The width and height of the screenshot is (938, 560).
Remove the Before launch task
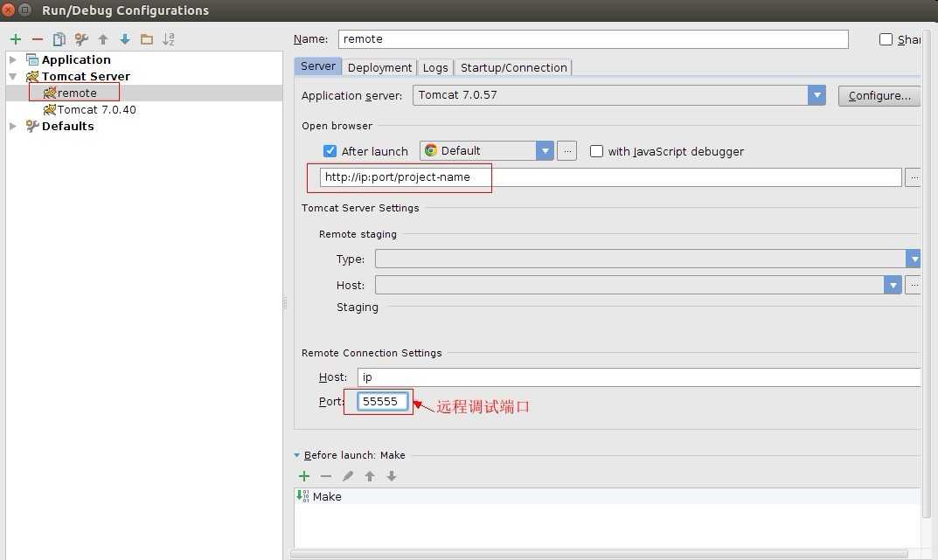tap(325, 476)
